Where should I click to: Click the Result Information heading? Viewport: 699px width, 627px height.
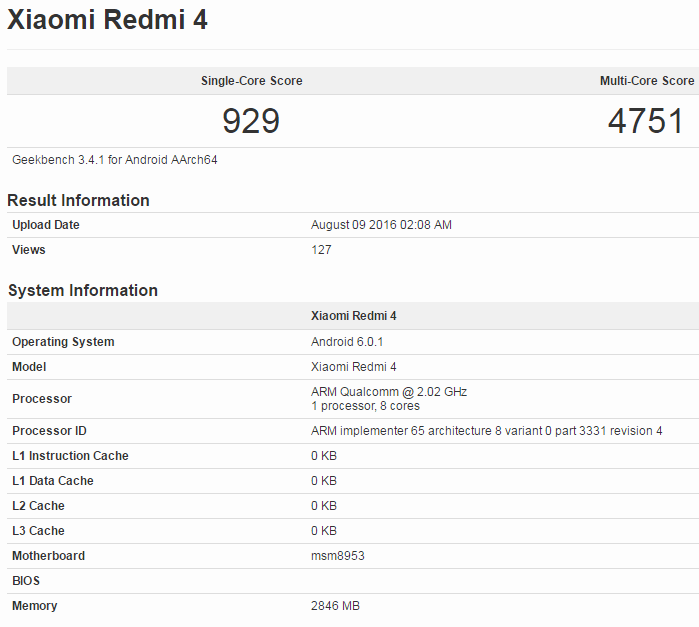tap(78, 200)
